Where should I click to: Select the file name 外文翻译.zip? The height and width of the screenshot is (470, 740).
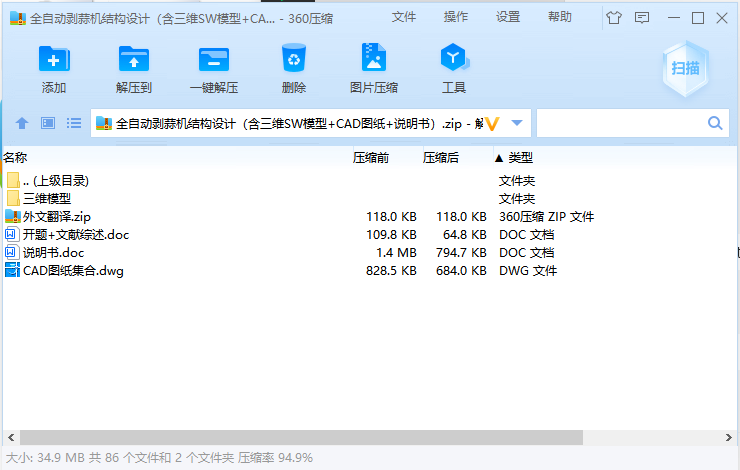(57, 217)
